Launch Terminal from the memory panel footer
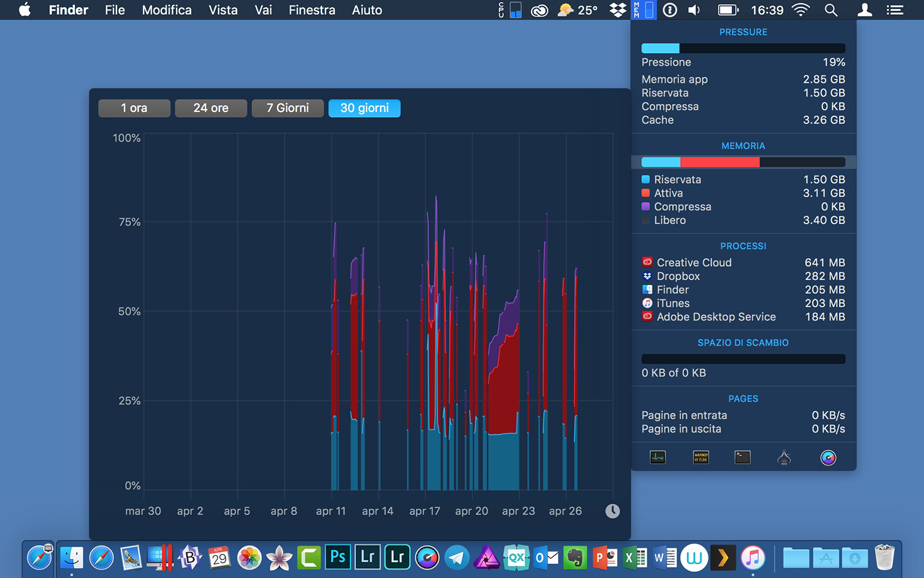 (x=743, y=457)
